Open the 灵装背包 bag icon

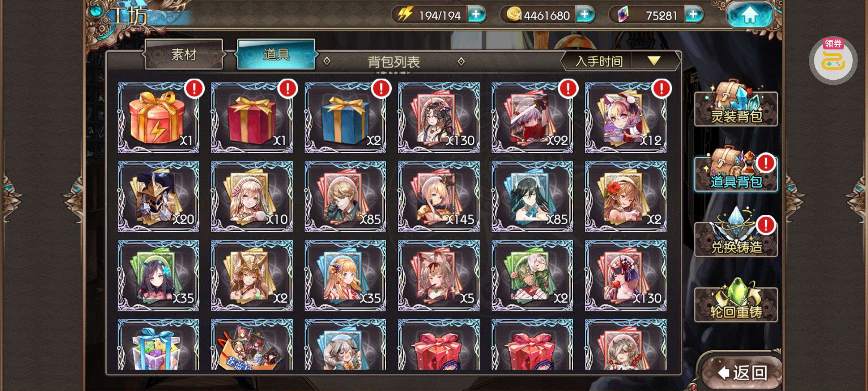(x=736, y=104)
